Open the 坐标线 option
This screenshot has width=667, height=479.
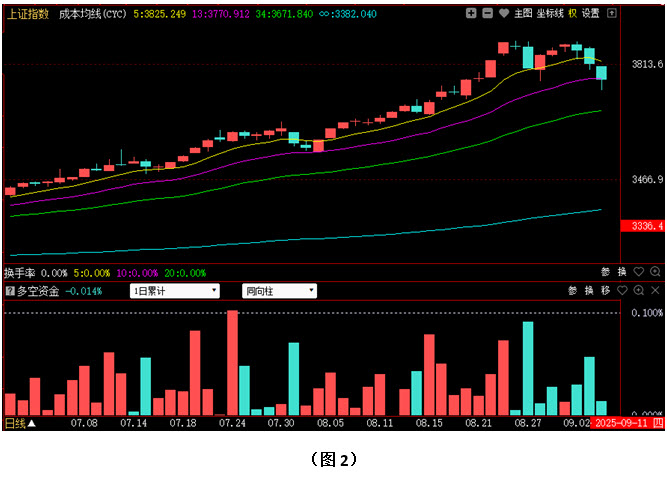coord(550,13)
